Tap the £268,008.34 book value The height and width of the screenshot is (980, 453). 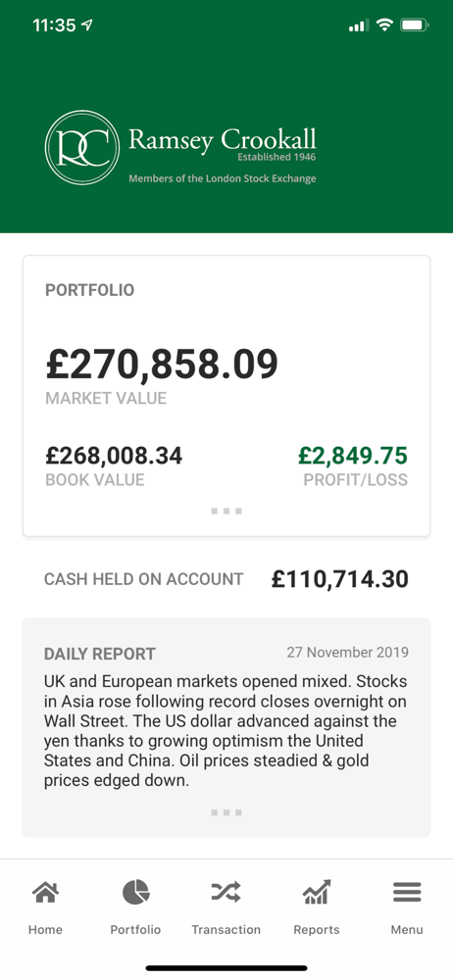[114, 456]
